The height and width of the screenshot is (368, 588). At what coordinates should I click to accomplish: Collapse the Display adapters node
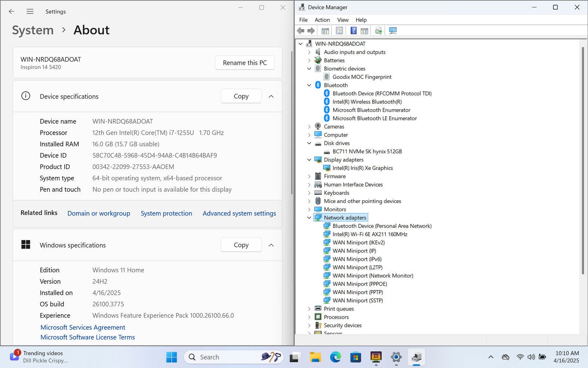pyautogui.click(x=309, y=160)
